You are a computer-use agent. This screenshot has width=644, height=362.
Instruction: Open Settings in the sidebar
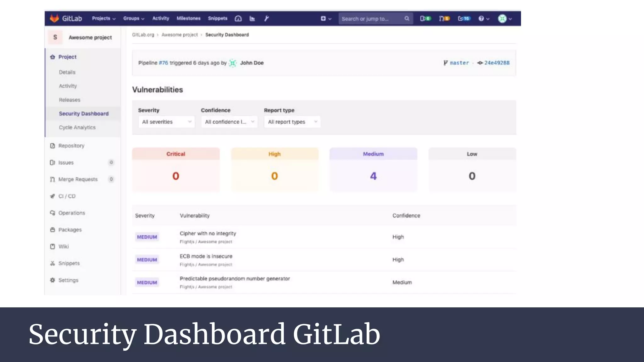pyautogui.click(x=68, y=280)
